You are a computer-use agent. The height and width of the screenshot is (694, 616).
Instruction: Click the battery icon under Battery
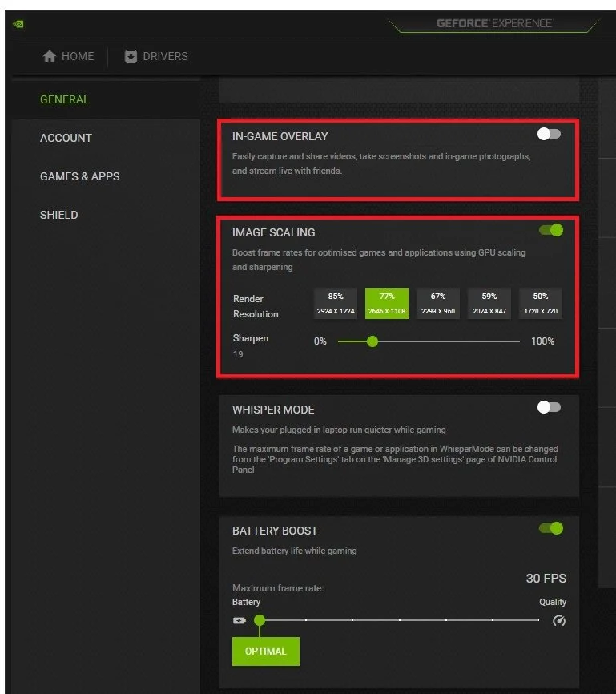coord(240,620)
